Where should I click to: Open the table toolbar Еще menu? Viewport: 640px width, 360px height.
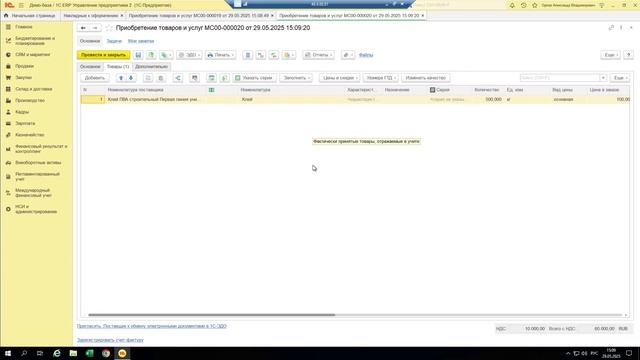620,78
